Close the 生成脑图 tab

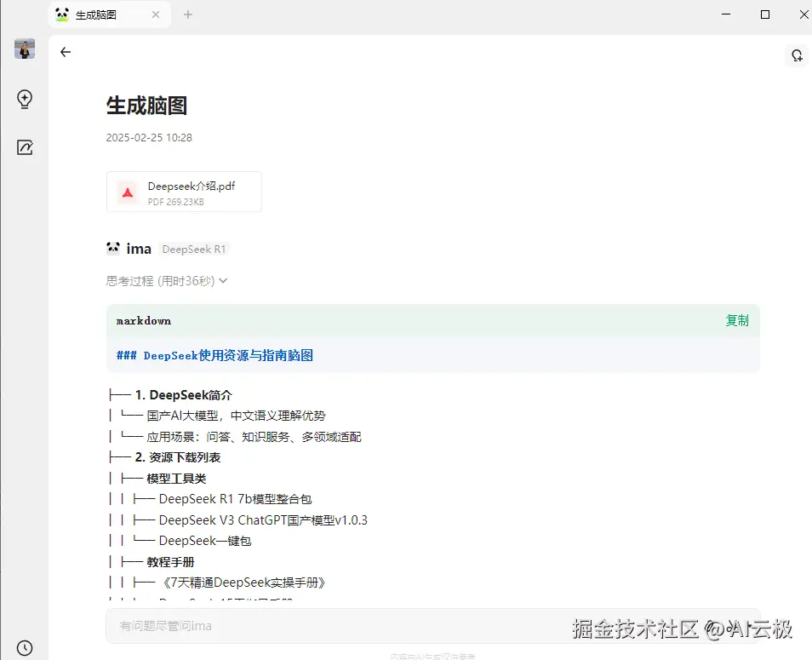(156, 14)
